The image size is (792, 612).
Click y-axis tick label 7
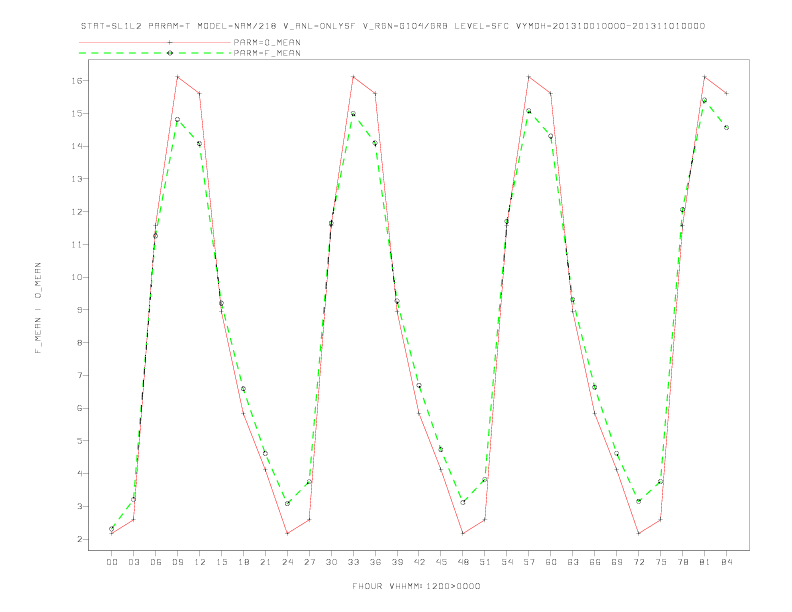[79, 375]
